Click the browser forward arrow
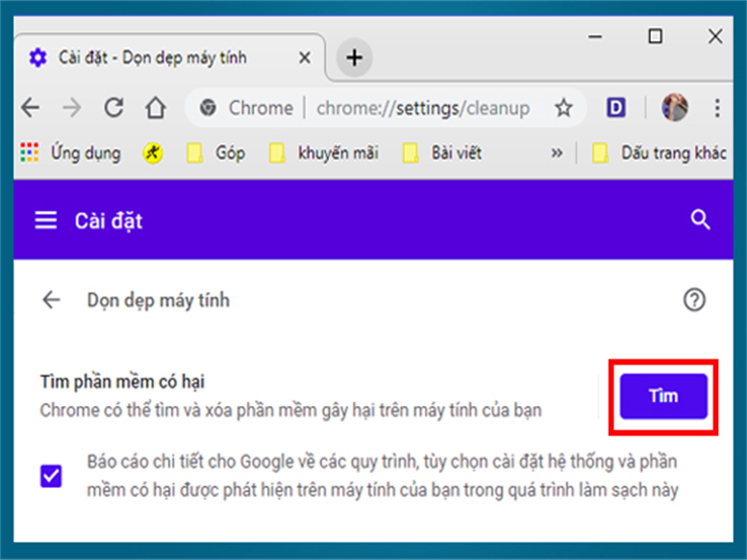The height and width of the screenshot is (560, 747). [72, 108]
